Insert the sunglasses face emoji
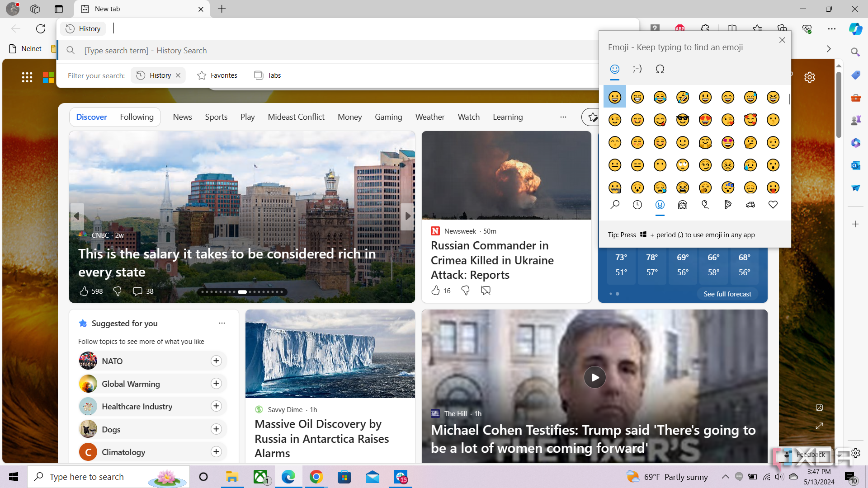The image size is (868, 488). point(683,120)
